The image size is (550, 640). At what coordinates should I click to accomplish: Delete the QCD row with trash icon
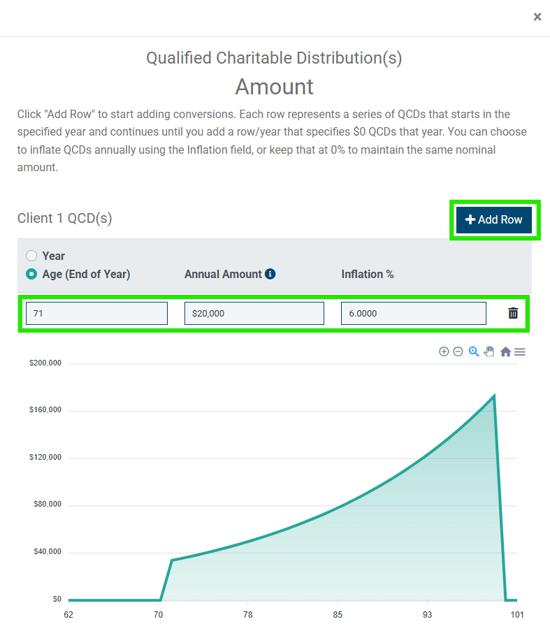tap(513, 313)
